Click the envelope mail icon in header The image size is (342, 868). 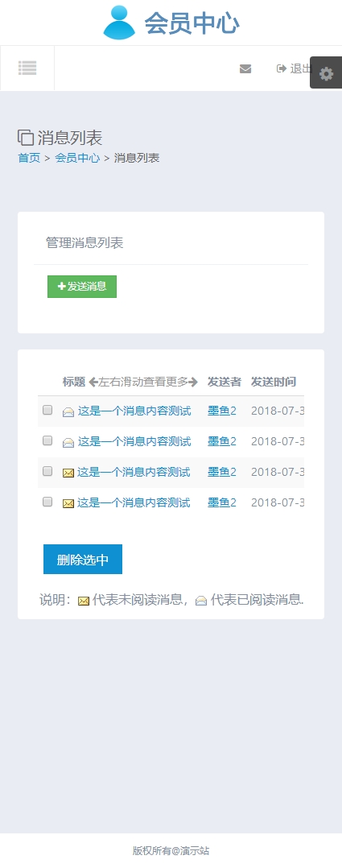point(245,68)
